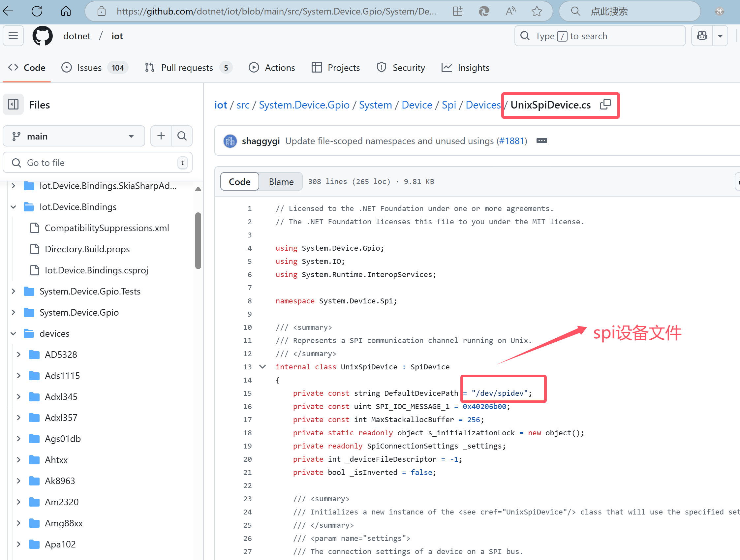Open the Pull requests tab

[x=187, y=68]
